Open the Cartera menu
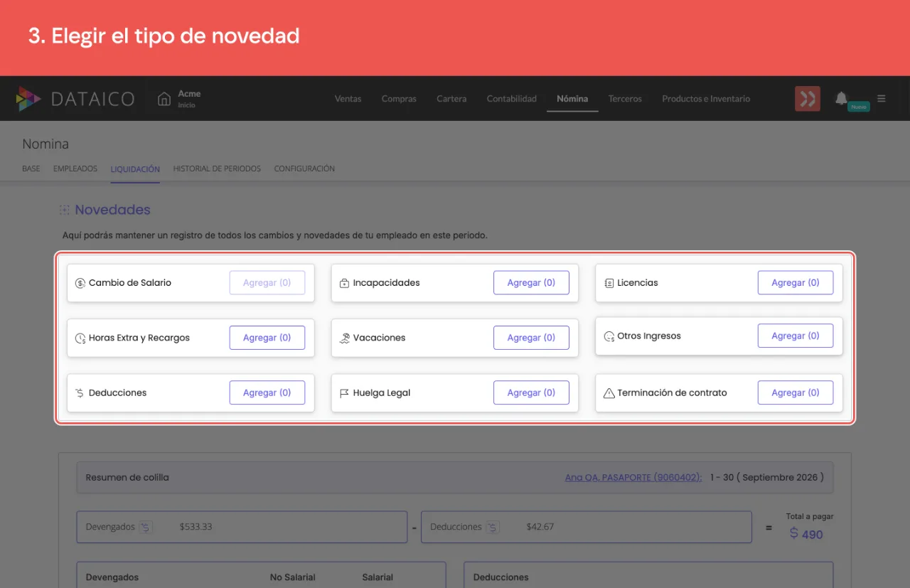This screenshot has height=588, width=910. tap(451, 99)
